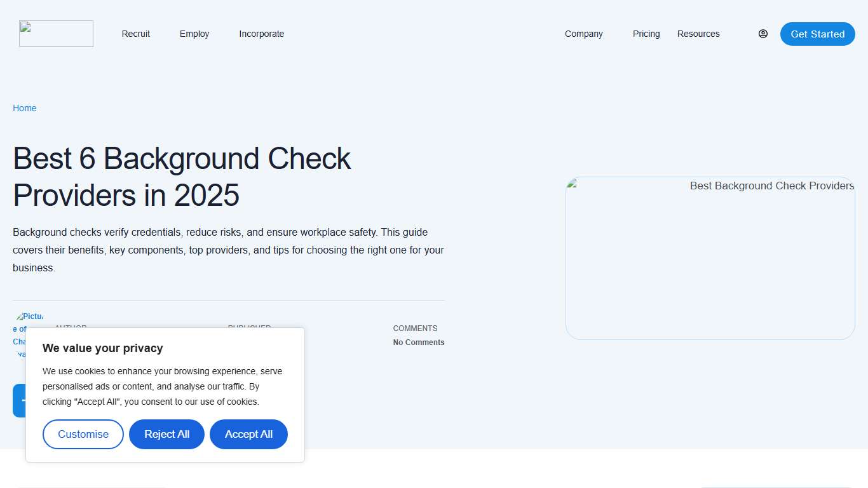Reject All cookies in the privacy dialog
868x488 pixels.
166,434
